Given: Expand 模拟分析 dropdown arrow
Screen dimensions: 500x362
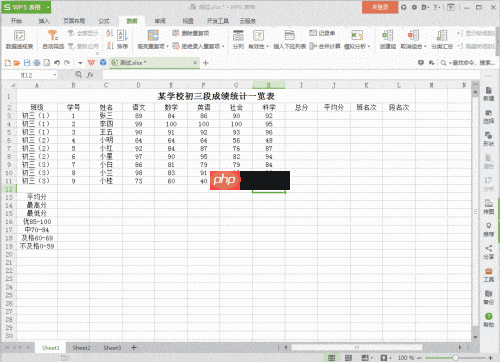Looking at the screenshot, I should click(369, 46).
